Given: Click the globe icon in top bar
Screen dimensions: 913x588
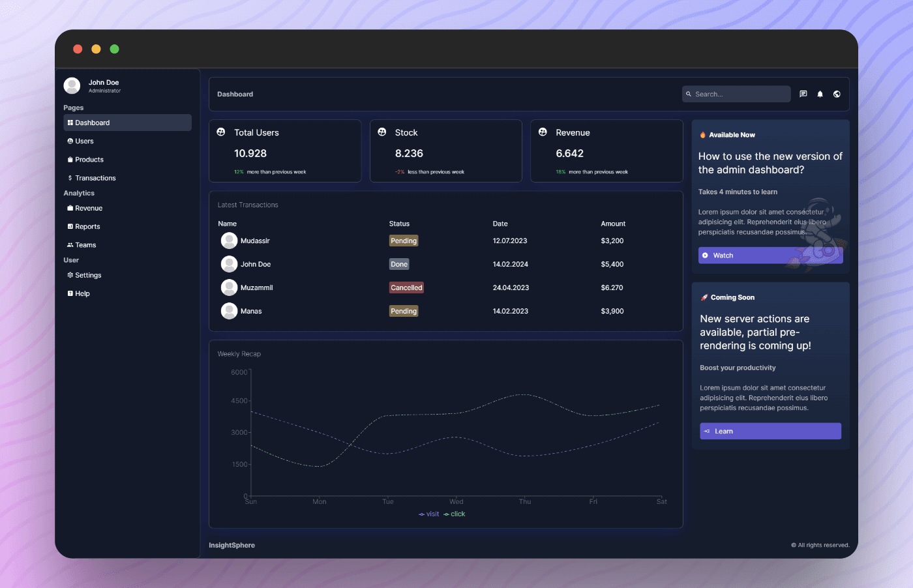Looking at the screenshot, I should [x=837, y=94].
